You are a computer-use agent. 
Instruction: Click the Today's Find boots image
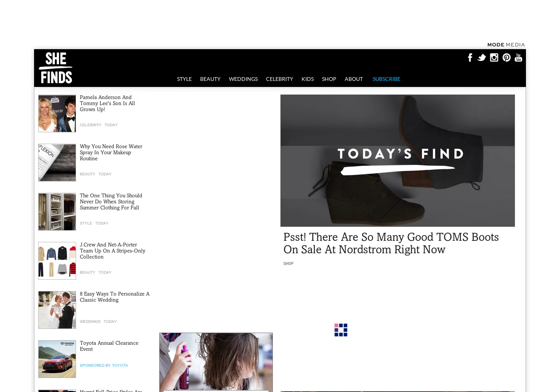(398, 161)
